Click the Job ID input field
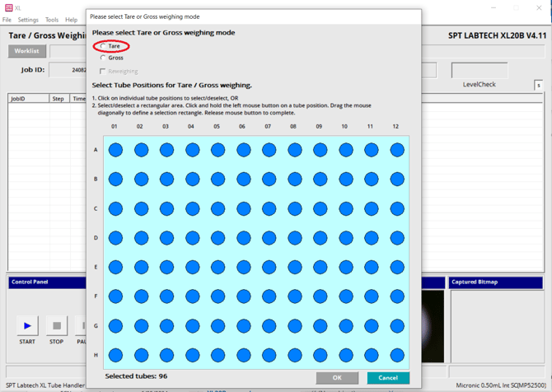 (x=68, y=70)
